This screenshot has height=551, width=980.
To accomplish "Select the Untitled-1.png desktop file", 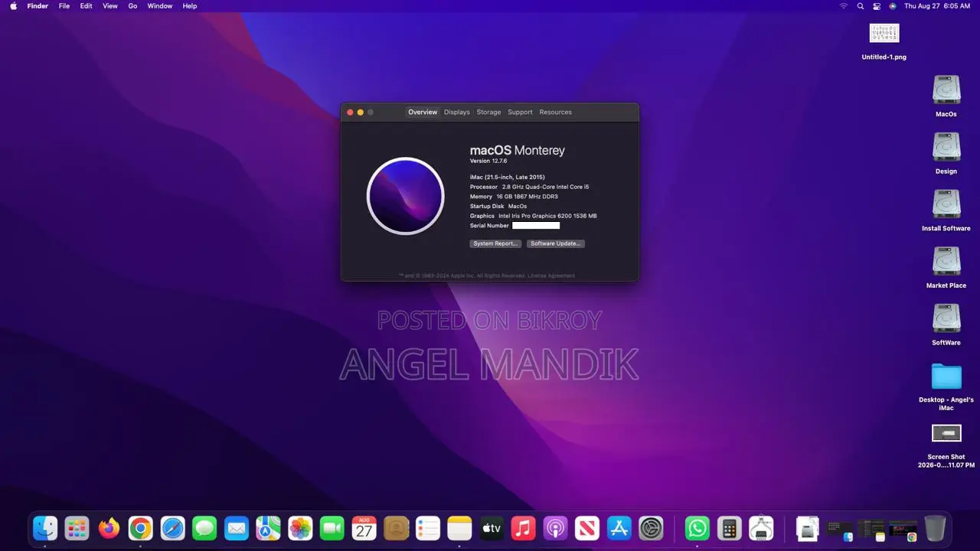I will click(x=884, y=41).
